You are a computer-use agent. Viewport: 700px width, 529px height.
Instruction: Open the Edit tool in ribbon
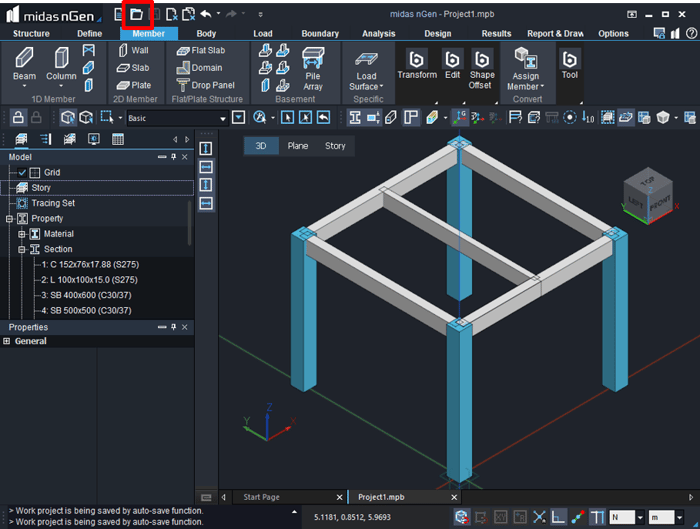coord(452,64)
